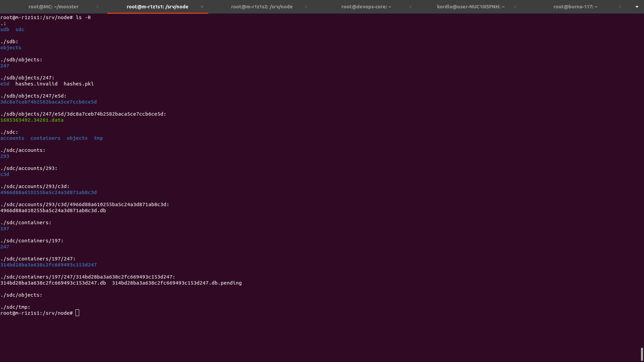Viewport: 644px width, 362px height.
Task: Click the containers directory under ./sdc
Action: [45, 138]
